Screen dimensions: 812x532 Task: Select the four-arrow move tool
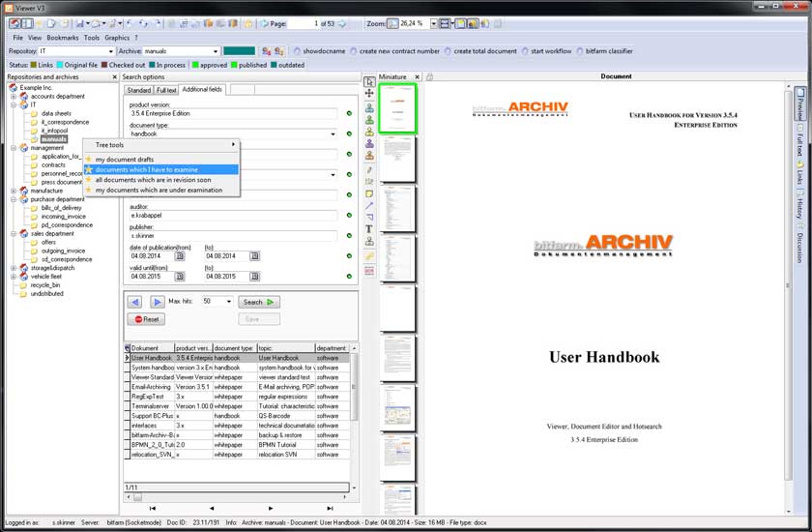coord(369,93)
